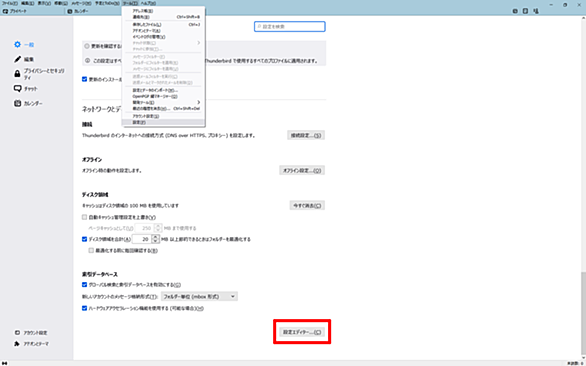This screenshot has height=366, width=586.
Task: Click the Calendar tab icon beside Private tab
Action: (70, 11)
